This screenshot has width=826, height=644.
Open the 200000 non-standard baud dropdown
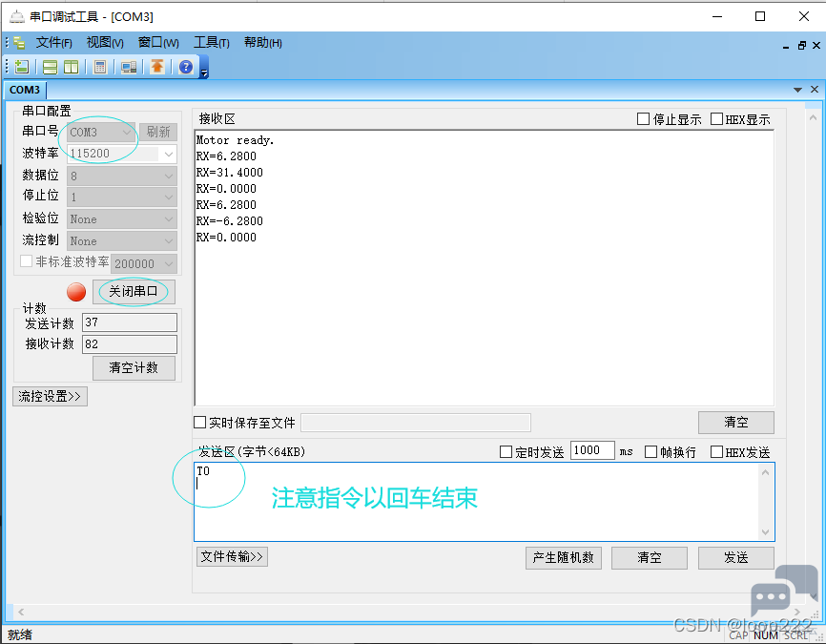[x=144, y=263]
